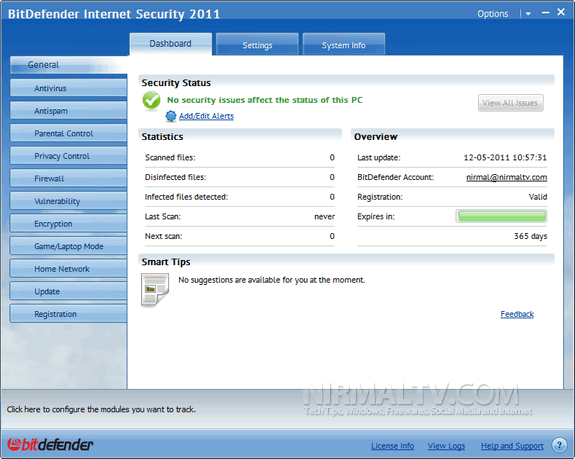
Task: Click the Overview section header
Action: tap(376, 137)
